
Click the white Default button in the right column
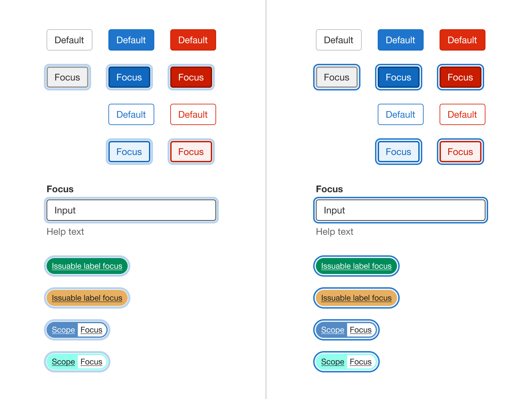(x=338, y=40)
